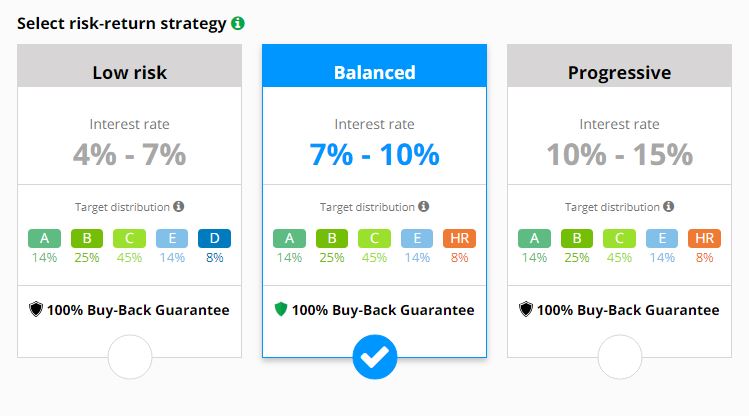Viewport: 749px width, 416px height.
Task: Click the green A badge in Low risk card
Action: 44,238
